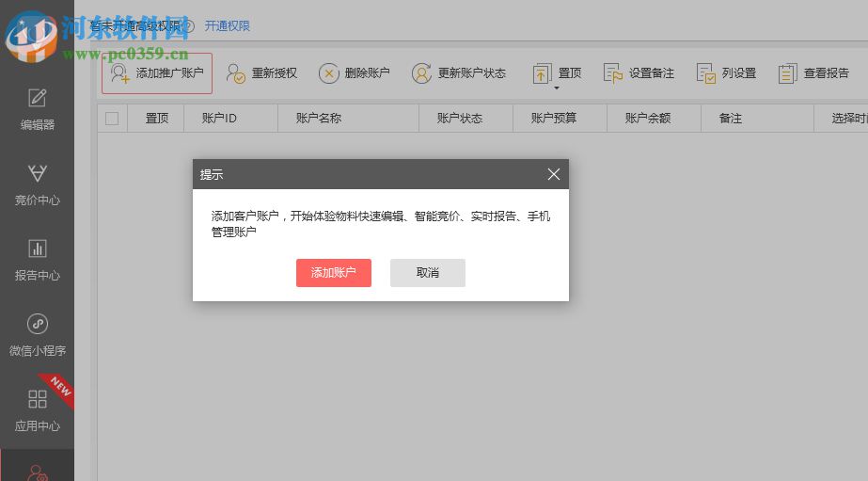
Task: Open the 编辑器 sidebar item
Action: (37, 109)
